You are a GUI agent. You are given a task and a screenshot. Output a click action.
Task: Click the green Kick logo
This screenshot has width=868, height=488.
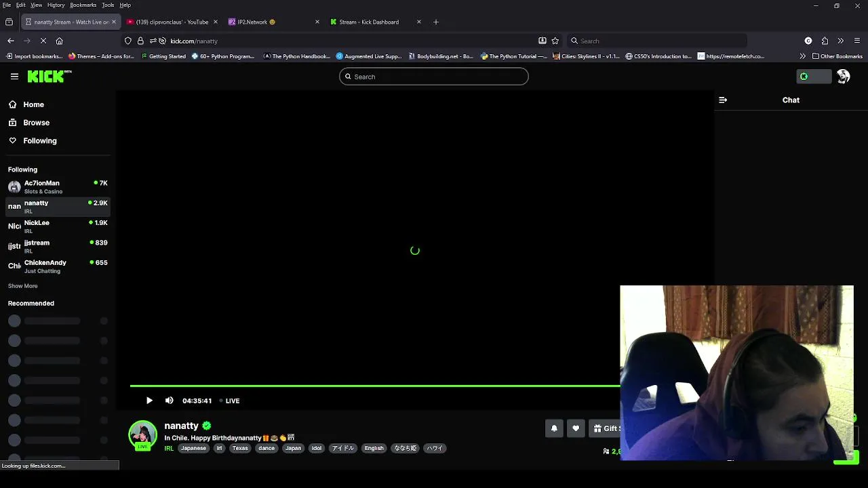pos(49,76)
